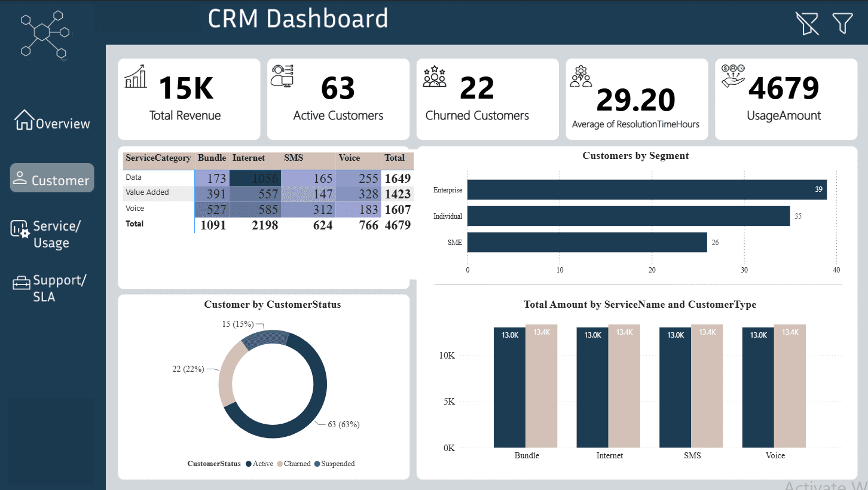Click the people-stars icon on Churned Customers card
868x490 pixels.
click(x=435, y=76)
